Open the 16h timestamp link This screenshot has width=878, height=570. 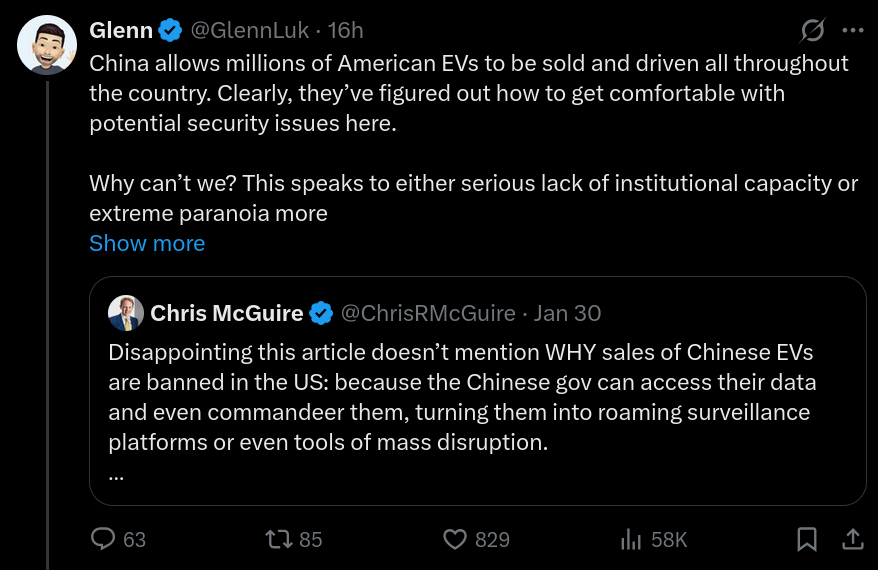coord(346,31)
